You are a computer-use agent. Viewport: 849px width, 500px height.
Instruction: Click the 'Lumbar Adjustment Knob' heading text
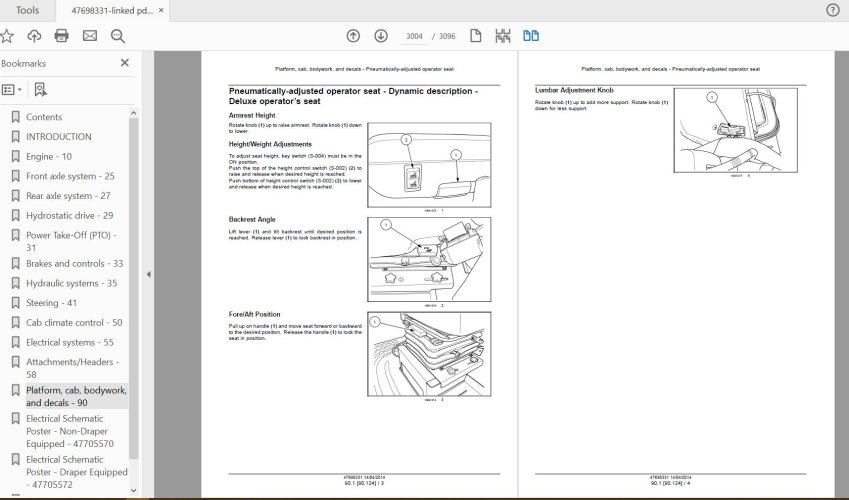coord(574,90)
